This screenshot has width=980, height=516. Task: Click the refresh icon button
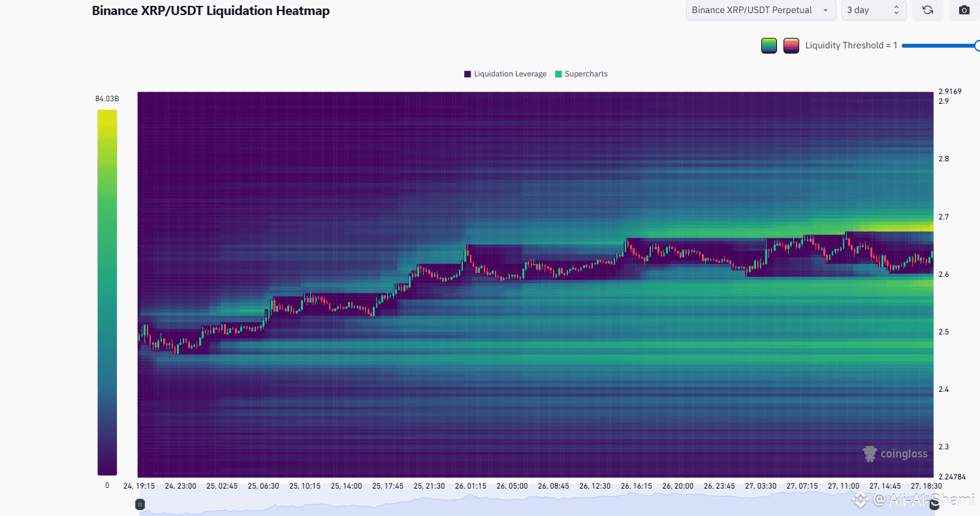coord(927,10)
